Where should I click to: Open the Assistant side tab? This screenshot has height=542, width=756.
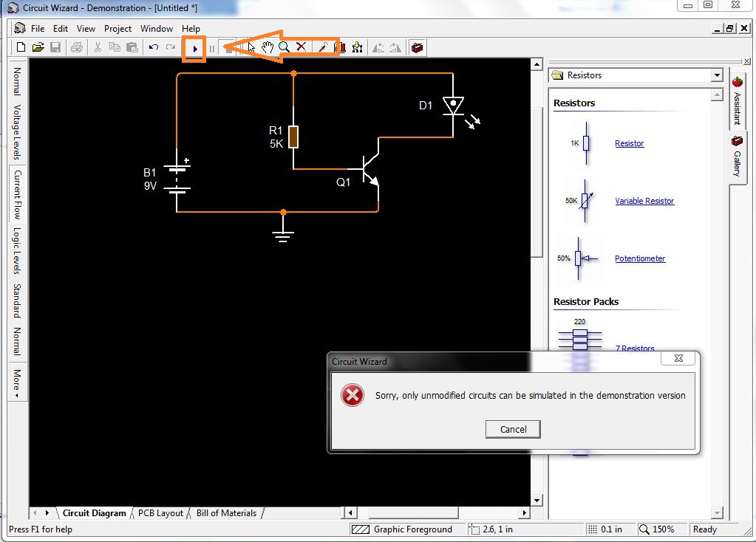(x=738, y=101)
